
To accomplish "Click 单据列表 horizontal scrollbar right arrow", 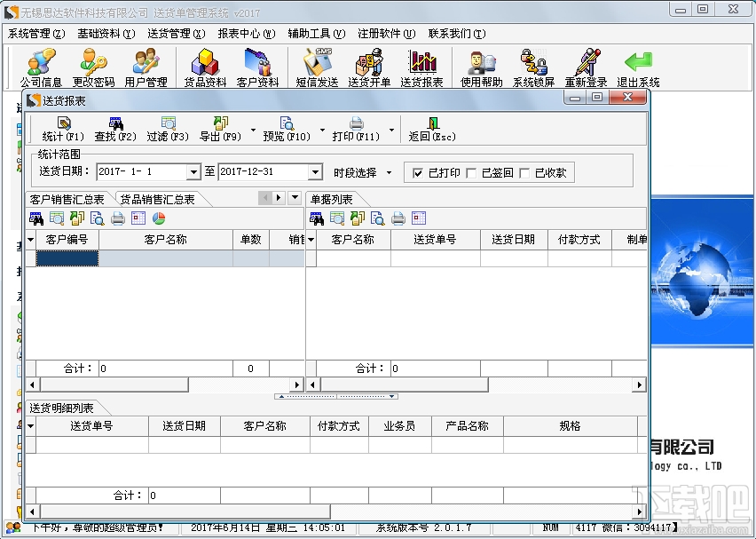I will pyautogui.click(x=640, y=384).
